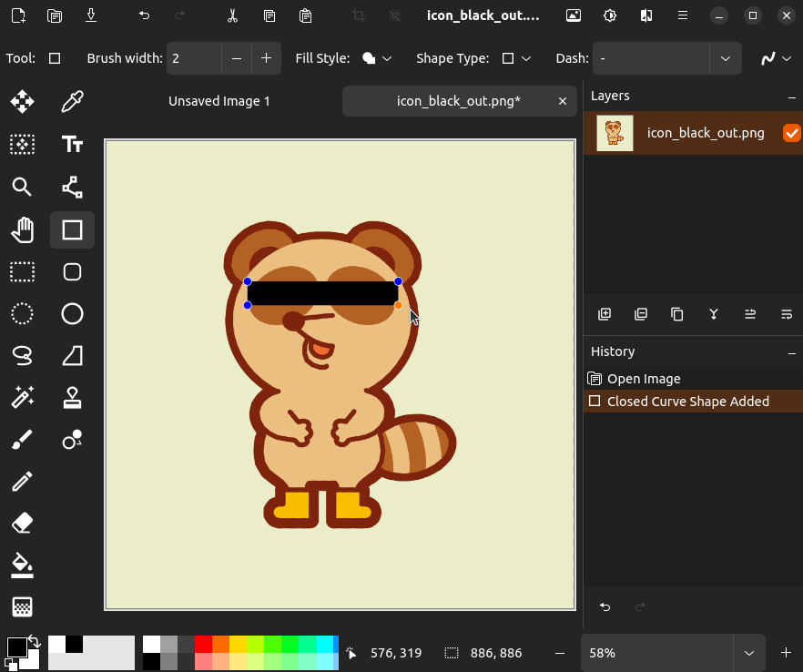803x672 pixels.
Task: Select the Rectangle shape tool
Action: [72, 229]
